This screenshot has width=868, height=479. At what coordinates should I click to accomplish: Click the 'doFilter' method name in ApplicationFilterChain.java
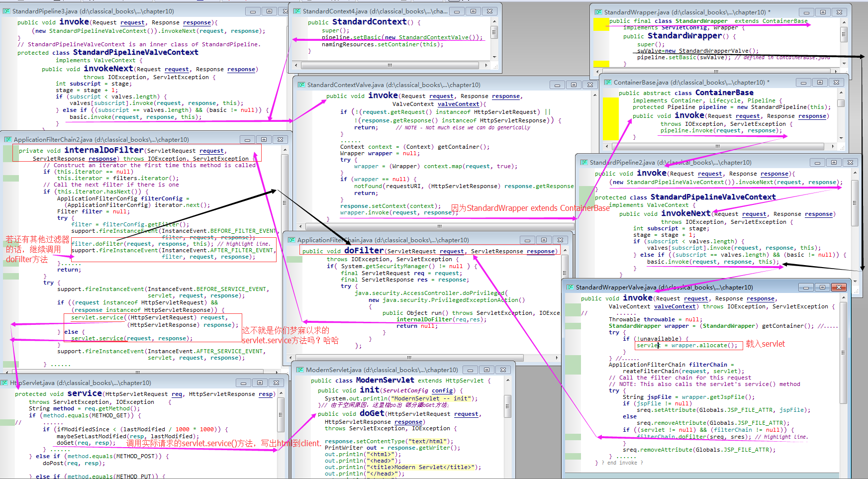tap(364, 251)
